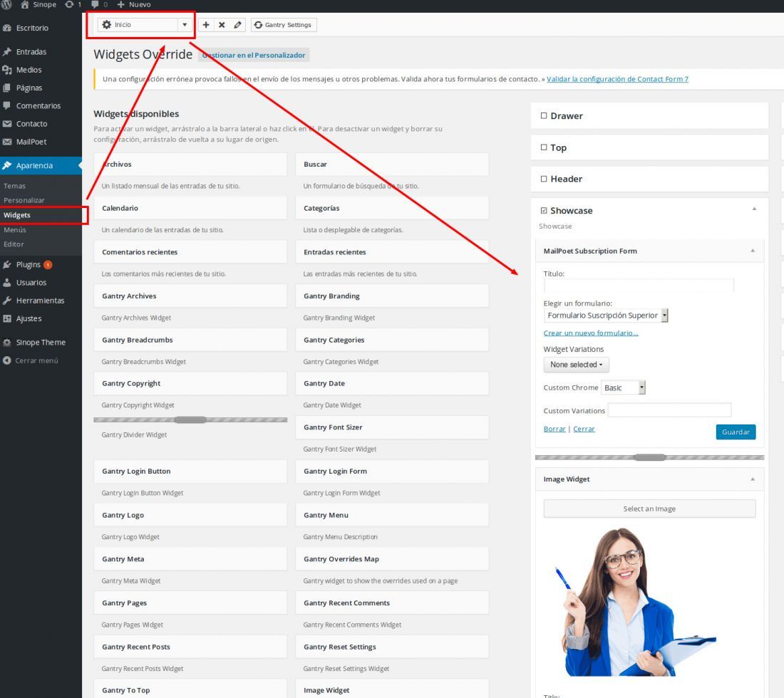The width and height of the screenshot is (784, 698).
Task: Click the Select an Image button
Action: pyautogui.click(x=649, y=509)
